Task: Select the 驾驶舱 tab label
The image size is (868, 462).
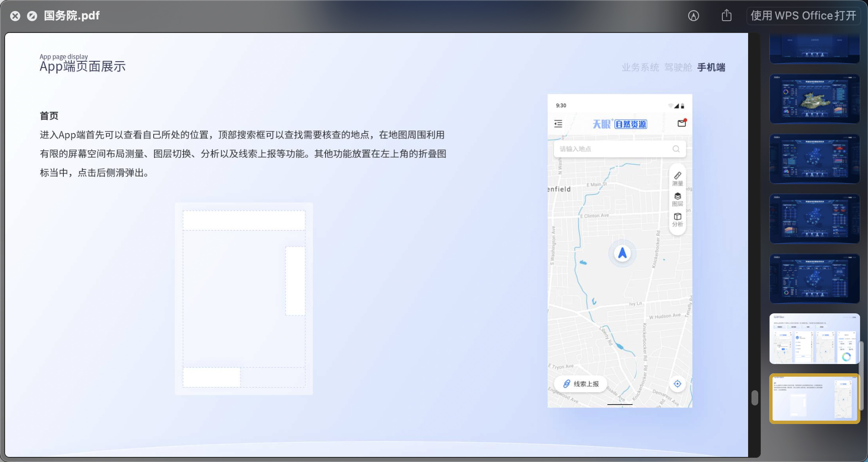Action: tap(678, 67)
